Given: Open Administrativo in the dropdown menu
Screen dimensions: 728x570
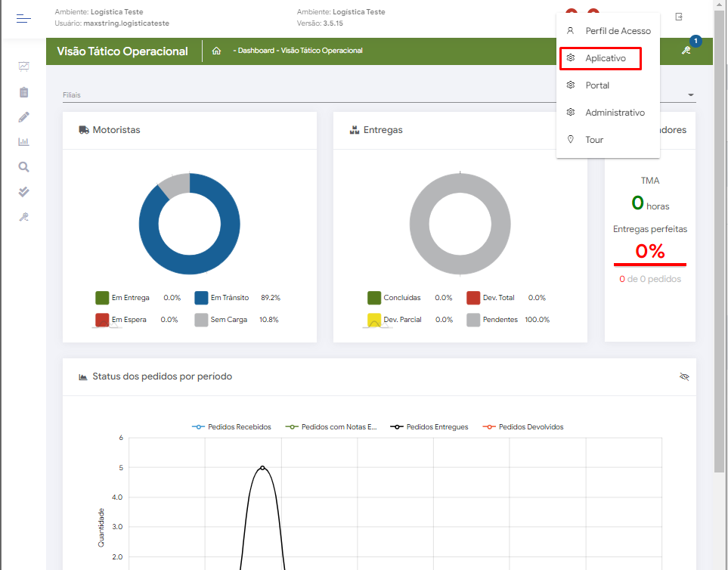Looking at the screenshot, I should (x=615, y=113).
